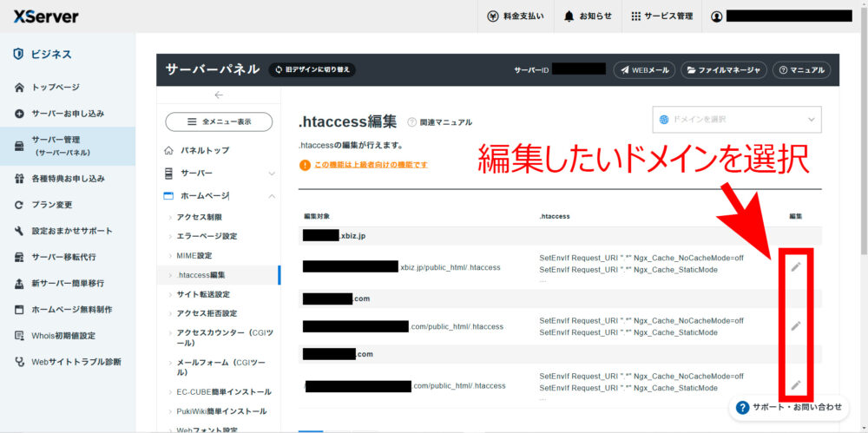Select サーバー管理 (サーバーパネル) sidebar item
The image size is (868, 433).
click(68, 146)
